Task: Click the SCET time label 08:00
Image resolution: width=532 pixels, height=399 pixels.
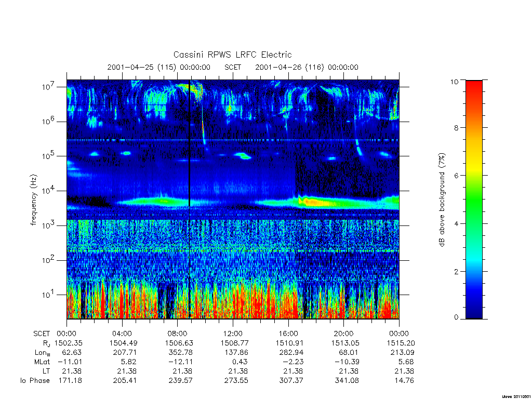Action: [x=178, y=334]
